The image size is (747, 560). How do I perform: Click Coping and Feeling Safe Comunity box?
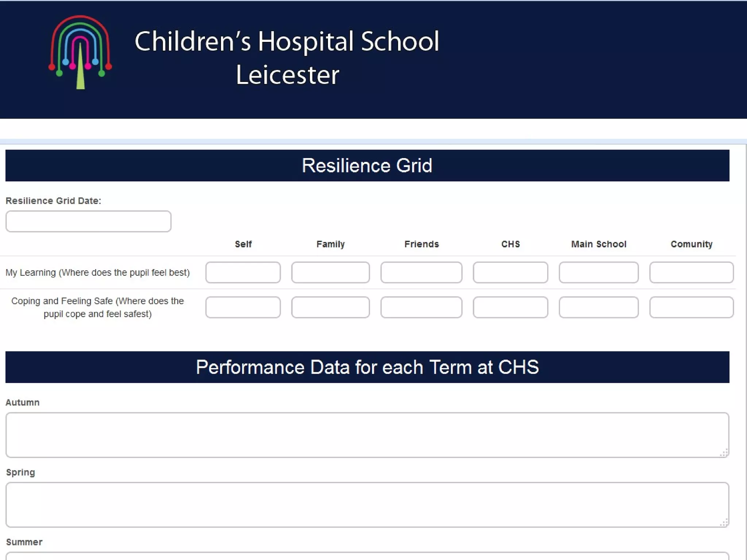[x=691, y=307]
